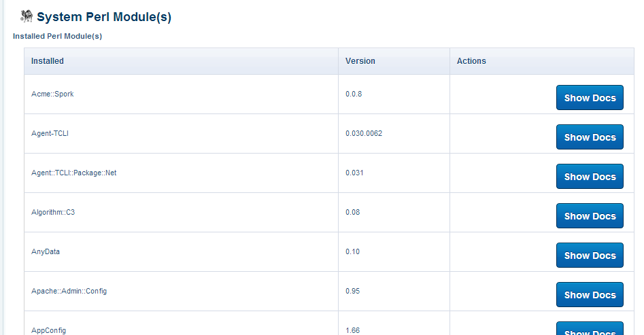Show docs for Apache::Admin::Config

tap(590, 295)
